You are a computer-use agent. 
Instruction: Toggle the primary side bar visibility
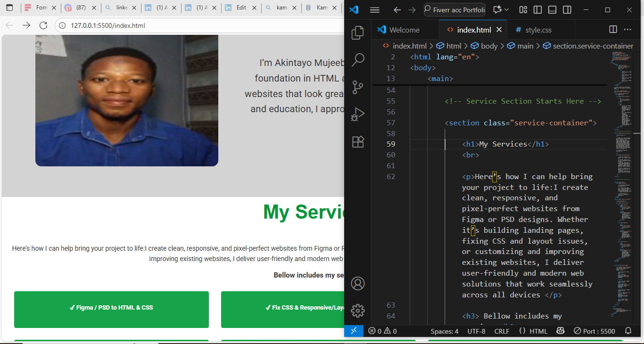537,10
